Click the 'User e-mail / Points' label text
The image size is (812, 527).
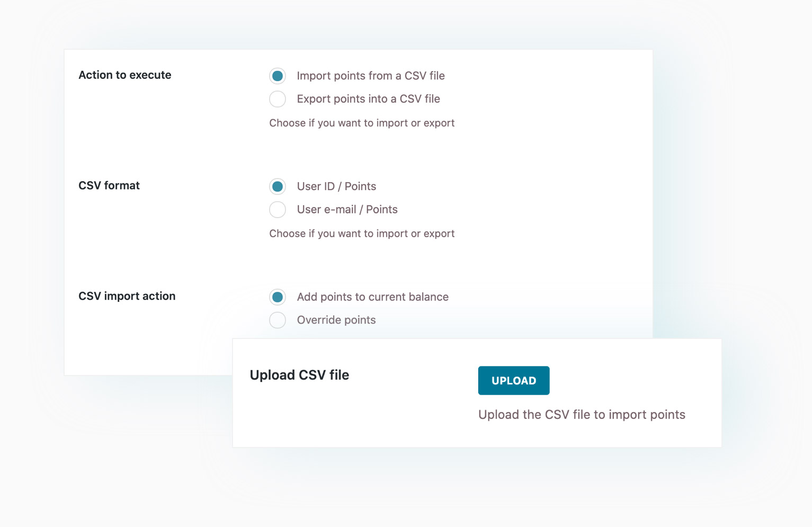click(x=347, y=210)
